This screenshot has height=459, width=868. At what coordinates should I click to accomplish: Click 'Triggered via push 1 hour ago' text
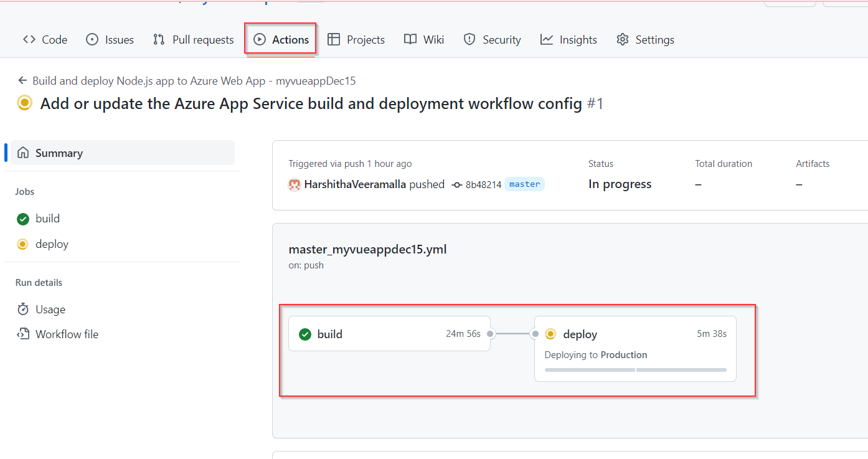350,164
